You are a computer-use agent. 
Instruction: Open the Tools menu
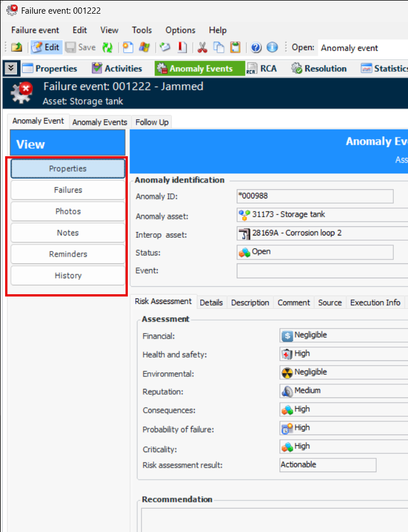pyautogui.click(x=142, y=30)
